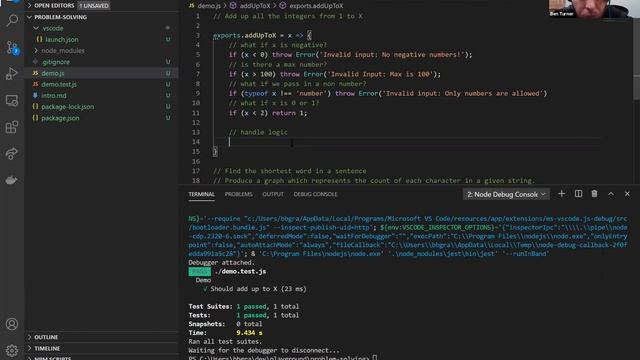640x360 pixels.
Task: Click 'Debugger attached.' terminal line
Action: coord(221,262)
